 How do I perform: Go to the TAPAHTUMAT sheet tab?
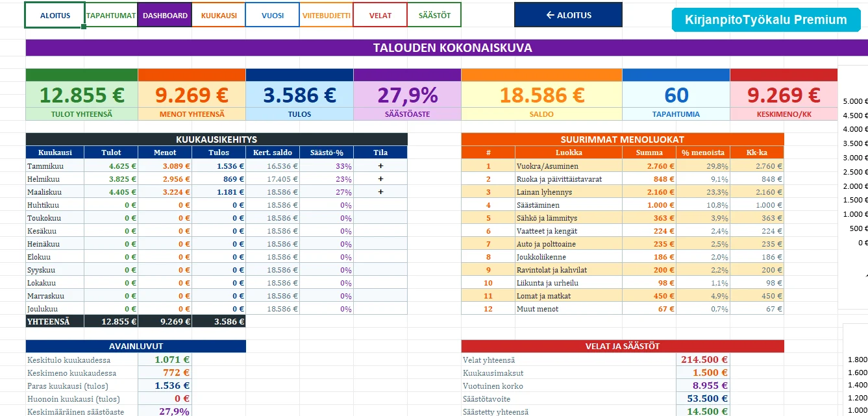point(112,15)
